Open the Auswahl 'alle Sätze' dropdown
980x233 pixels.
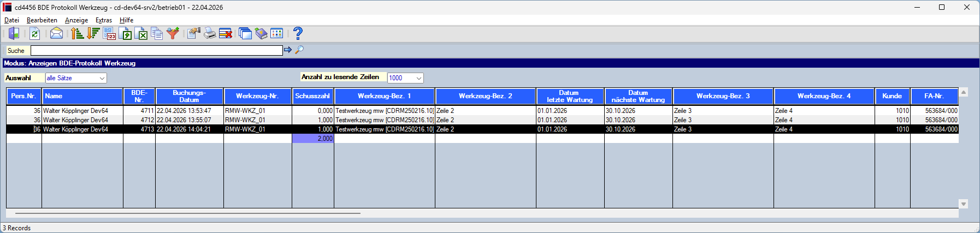[x=76, y=78]
